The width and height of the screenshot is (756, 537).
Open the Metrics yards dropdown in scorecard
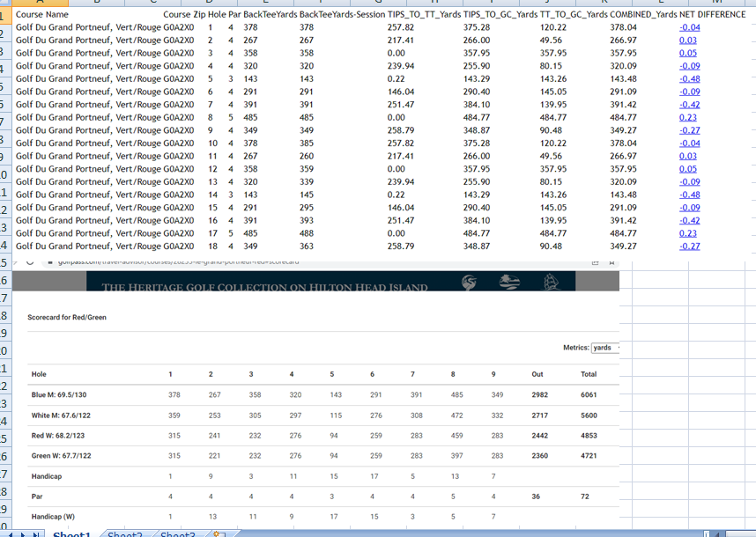pyautogui.click(x=605, y=348)
